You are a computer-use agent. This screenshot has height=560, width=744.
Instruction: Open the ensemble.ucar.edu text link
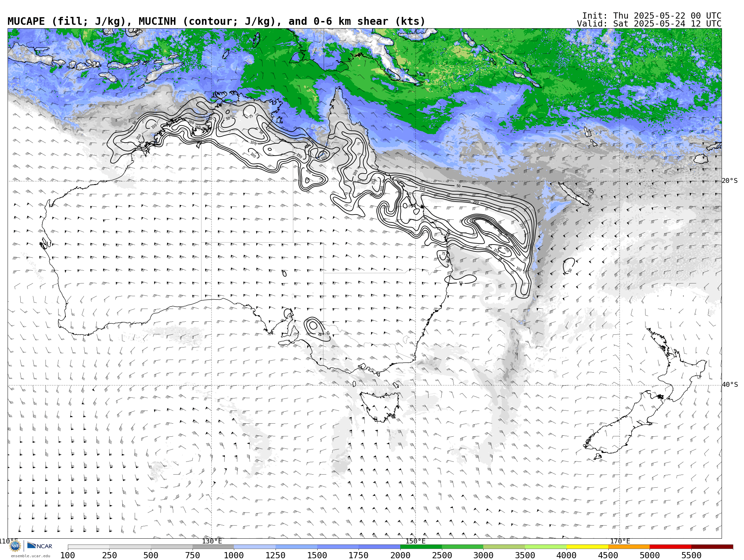[x=30, y=556]
